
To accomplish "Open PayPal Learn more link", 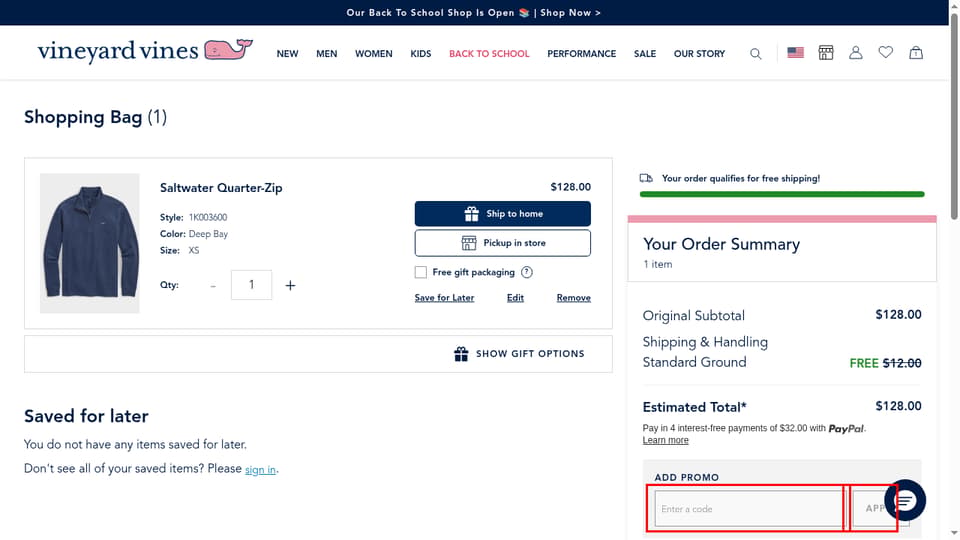I will (666, 440).
